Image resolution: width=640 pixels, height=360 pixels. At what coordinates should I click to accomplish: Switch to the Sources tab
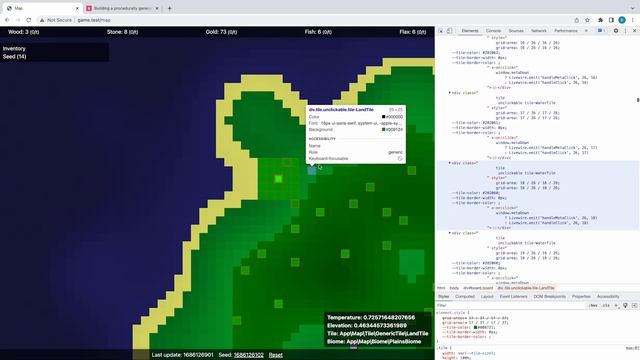[516, 31]
